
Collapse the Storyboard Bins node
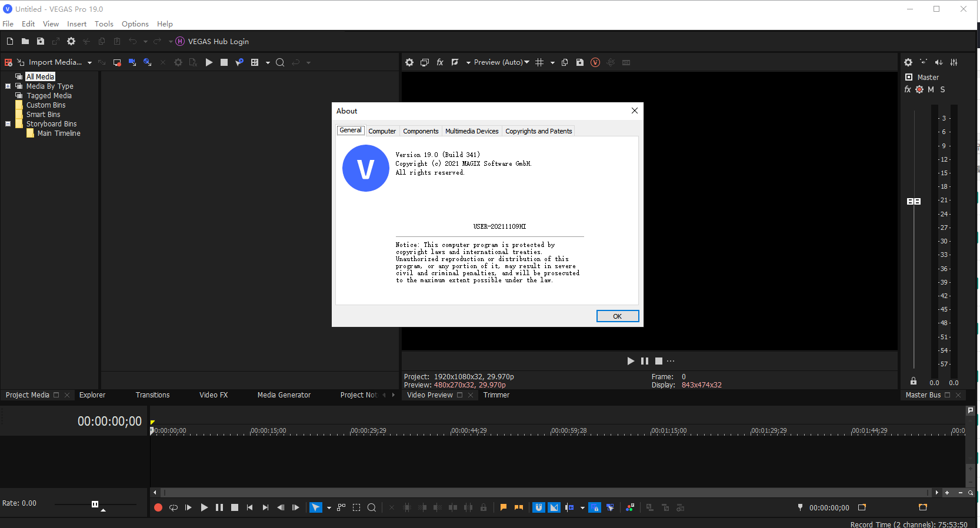(8, 124)
